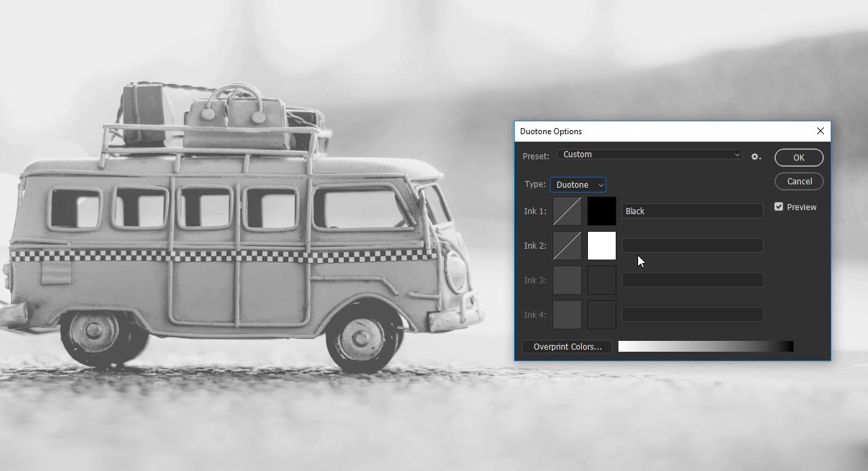Open the Ink 1 duotone curve box
Screen dimensions: 868x471
[x=567, y=211]
